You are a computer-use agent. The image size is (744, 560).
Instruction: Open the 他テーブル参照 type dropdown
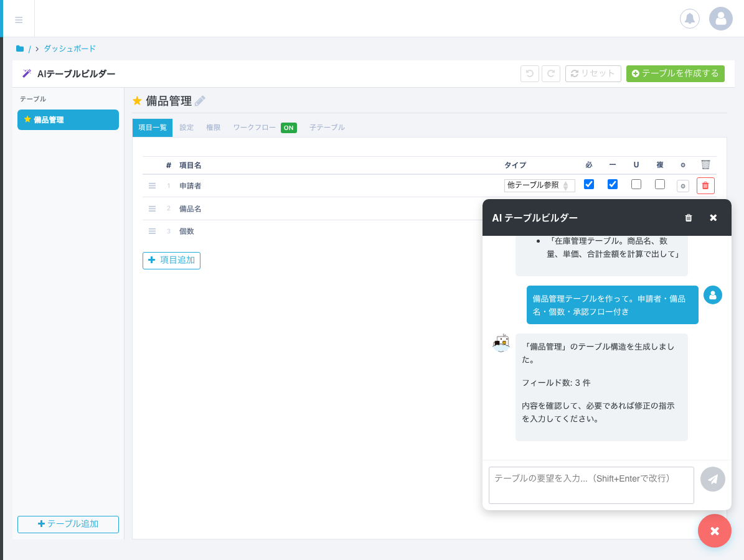click(539, 185)
